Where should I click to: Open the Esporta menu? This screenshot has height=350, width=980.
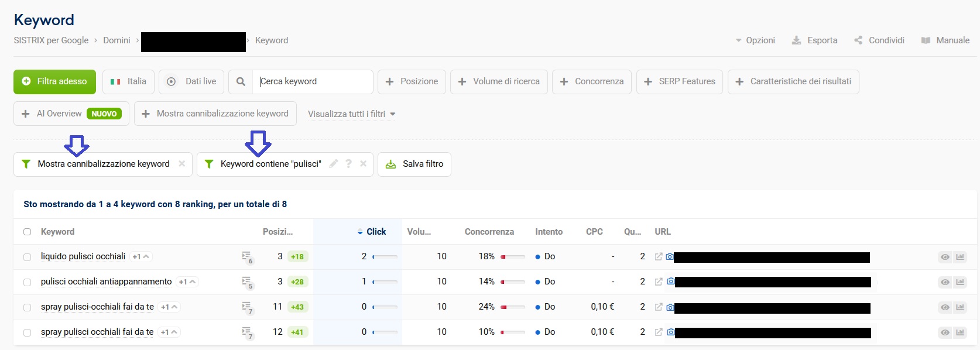click(815, 40)
